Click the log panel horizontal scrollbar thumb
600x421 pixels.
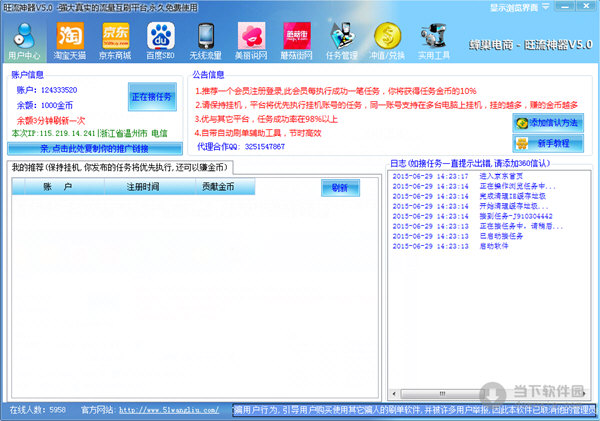point(442,393)
